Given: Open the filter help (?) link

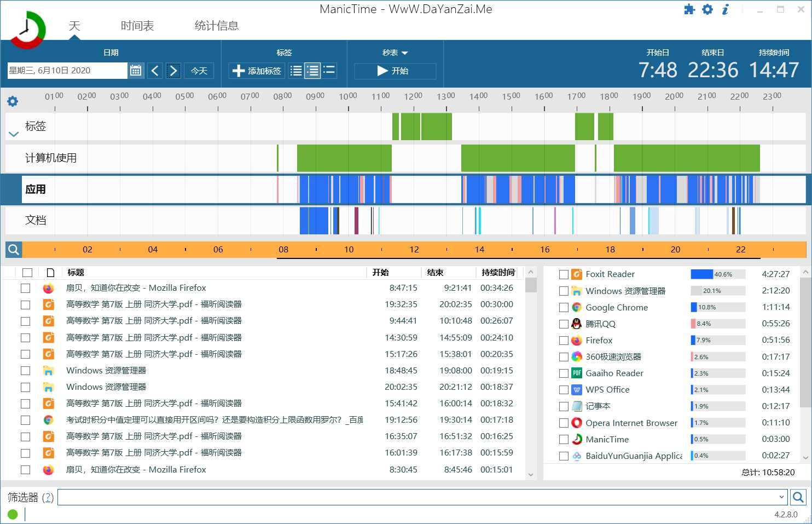Looking at the screenshot, I should (48, 497).
